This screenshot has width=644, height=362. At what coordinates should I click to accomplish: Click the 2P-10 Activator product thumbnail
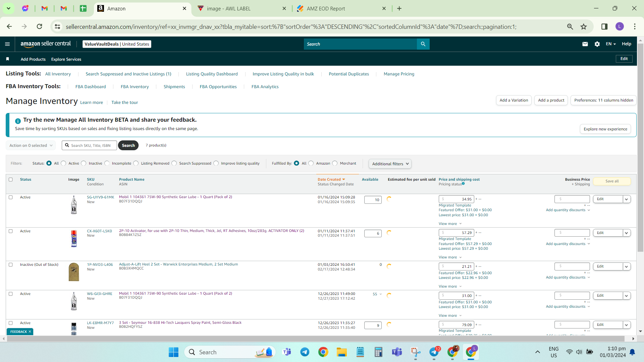(x=74, y=238)
